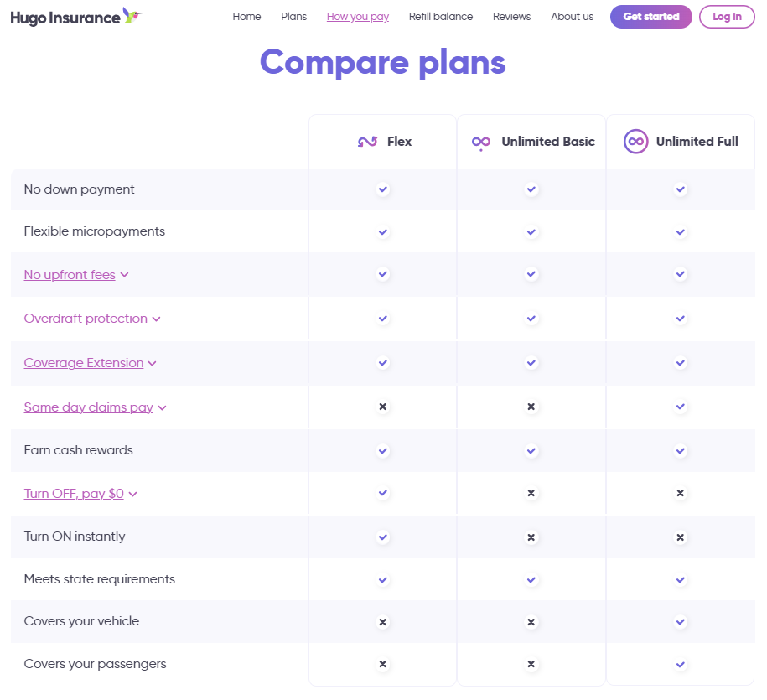Viewport: 767px width, 700px height.
Task: Click the Log in button
Action: pos(727,17)
